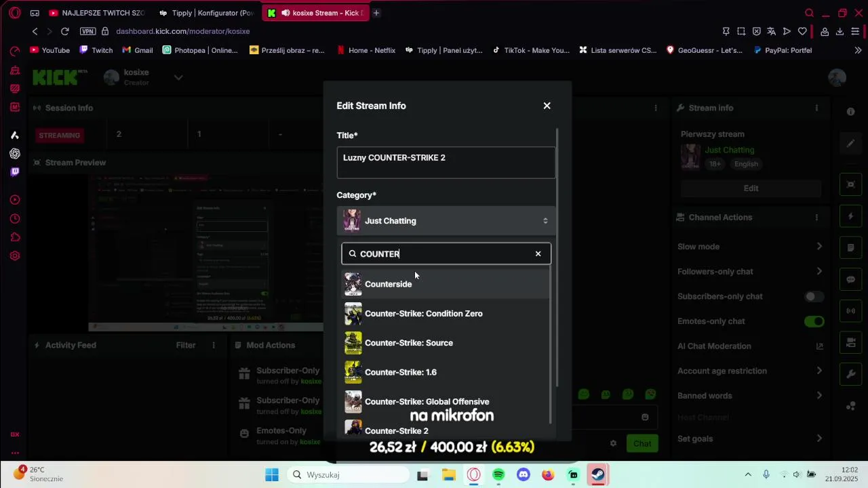This screenshot has width=868, height=488.
Task: Open history clock sidebar icon
Action: tap(15, 219)
